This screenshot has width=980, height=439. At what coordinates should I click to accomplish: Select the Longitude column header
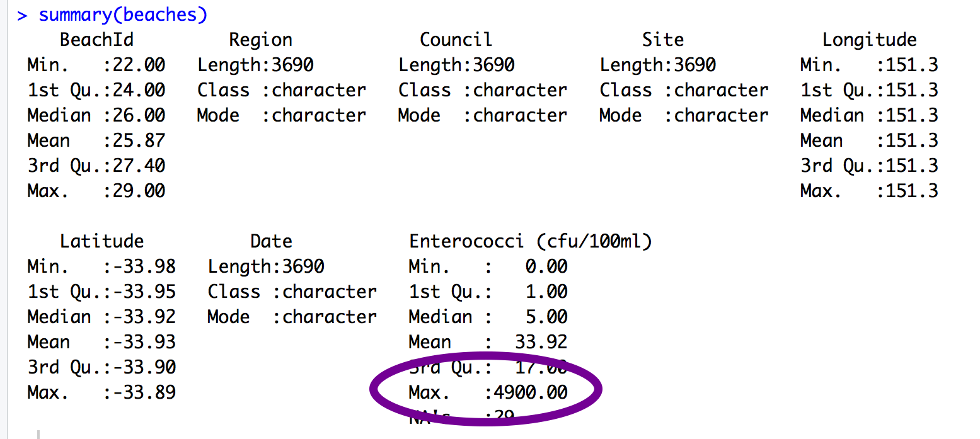[x=869, y=40]
